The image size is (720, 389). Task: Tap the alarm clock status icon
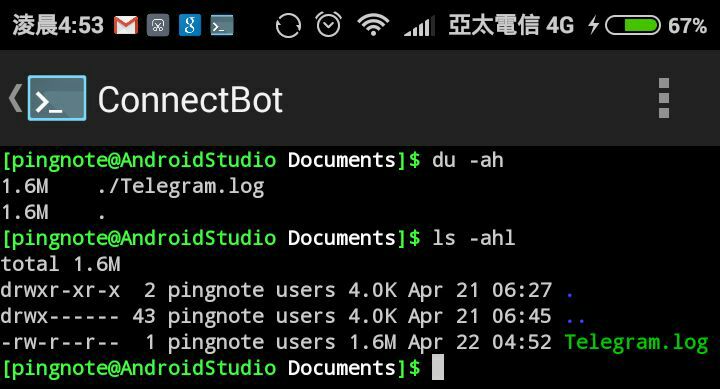pos(329,24)
